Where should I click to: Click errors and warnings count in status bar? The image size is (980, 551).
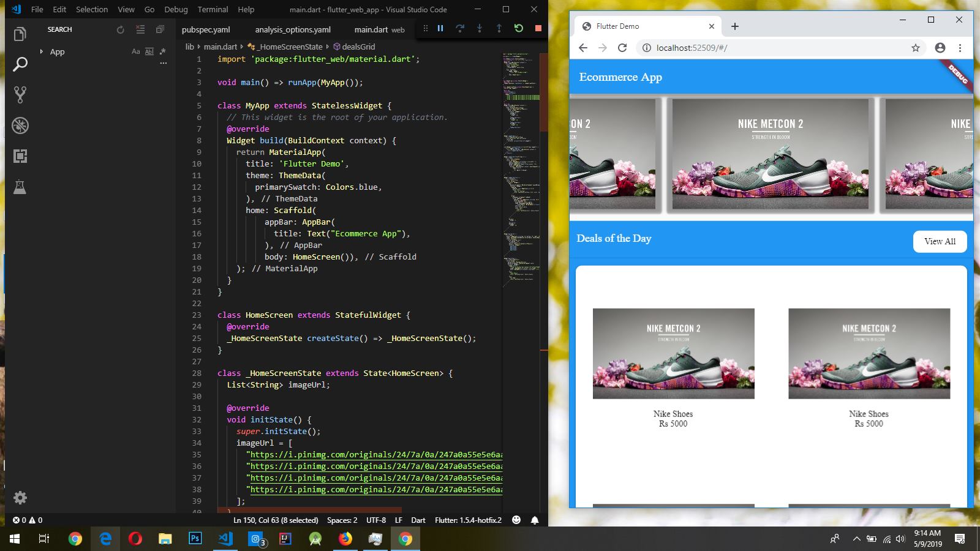[x=28, y=520]
